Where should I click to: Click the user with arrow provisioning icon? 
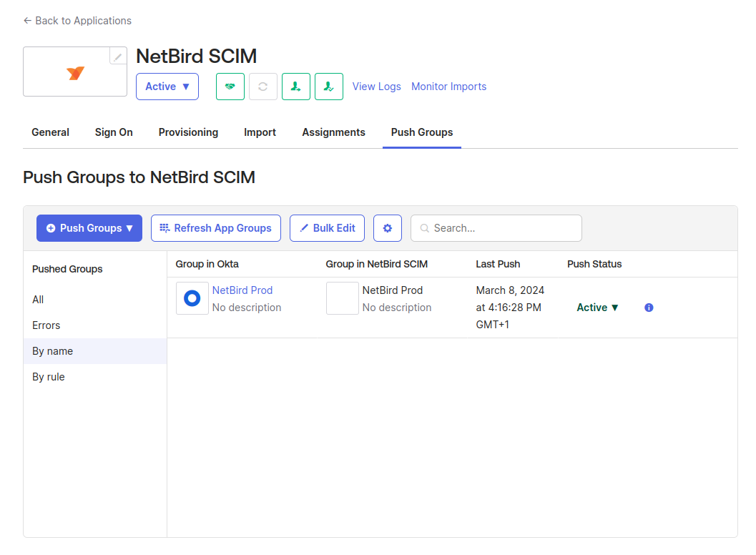296,87
